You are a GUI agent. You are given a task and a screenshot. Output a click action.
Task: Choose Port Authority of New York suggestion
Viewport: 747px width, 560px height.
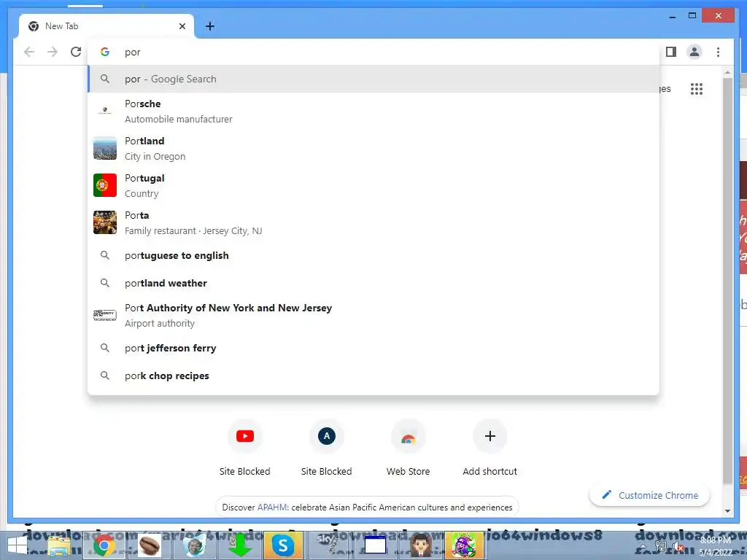click(x=374, y=315)
